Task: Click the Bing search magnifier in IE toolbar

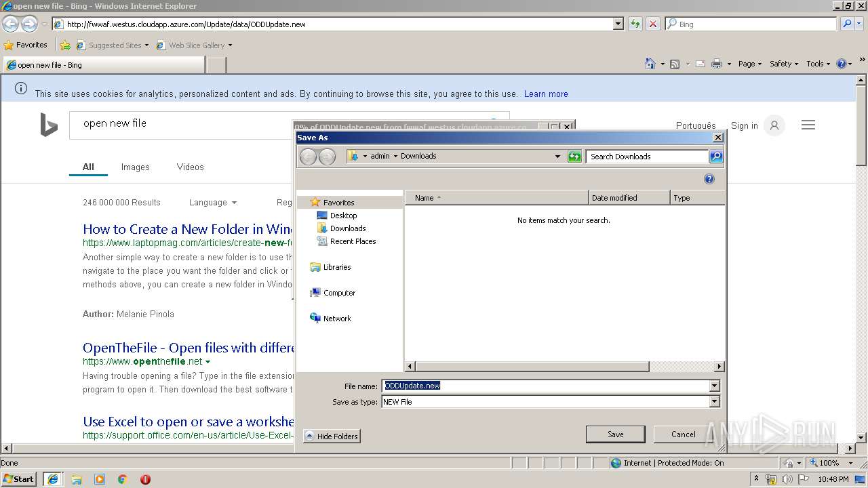Action: [x=847, y=24]
